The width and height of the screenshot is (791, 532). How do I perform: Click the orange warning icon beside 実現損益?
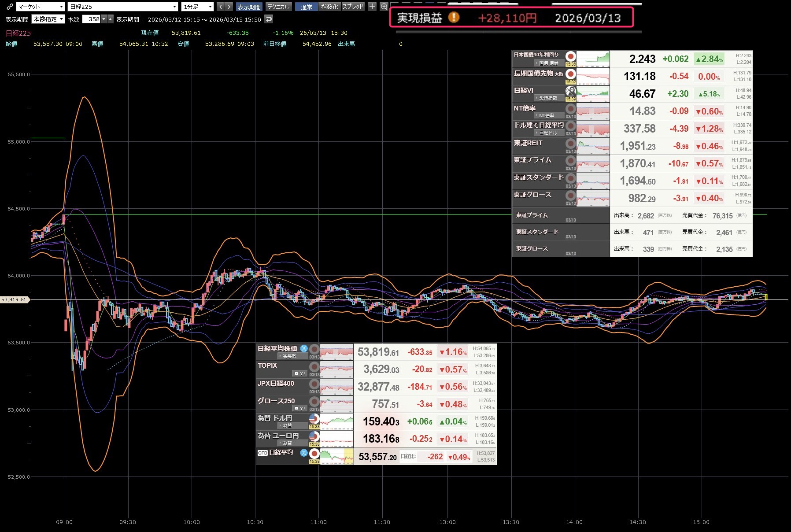point(454,18)
